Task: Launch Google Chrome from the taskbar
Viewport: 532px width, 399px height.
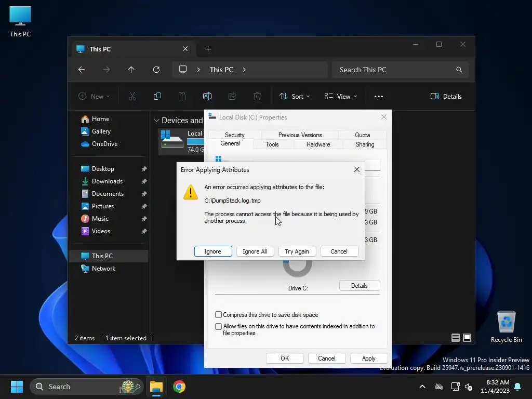Action: click(x=179, y=387)
